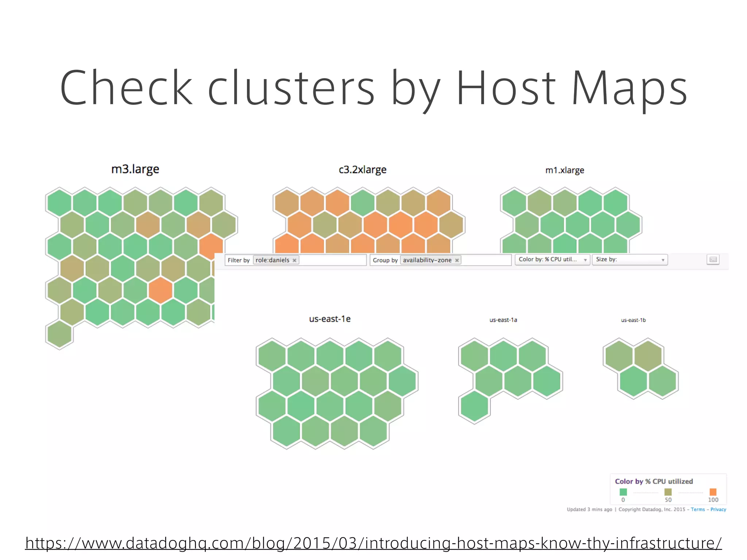
Task: Remove the availability-zone group tag
Action: click(457, 260)
